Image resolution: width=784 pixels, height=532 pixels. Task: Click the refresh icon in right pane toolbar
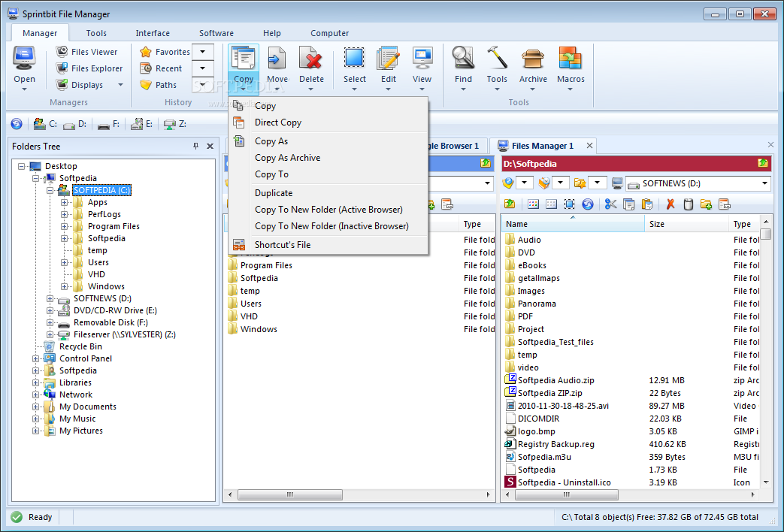coord(588,204)
